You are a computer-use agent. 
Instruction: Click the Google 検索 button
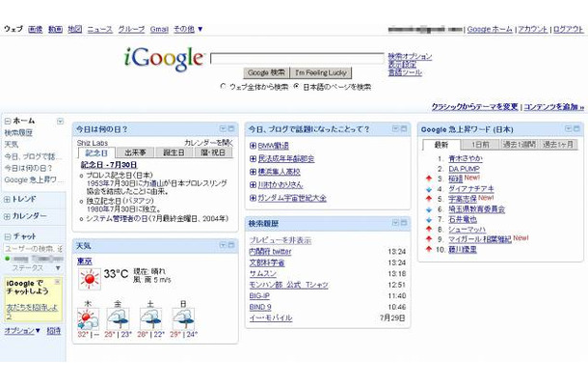coord(266,72)
